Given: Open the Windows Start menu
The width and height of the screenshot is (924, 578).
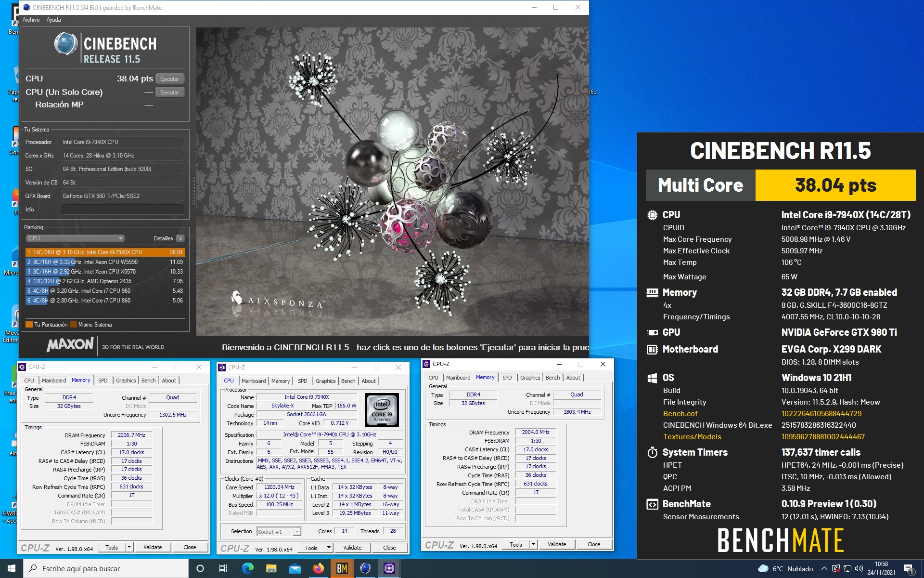Looking at the screenshot, I should point(12,568).
